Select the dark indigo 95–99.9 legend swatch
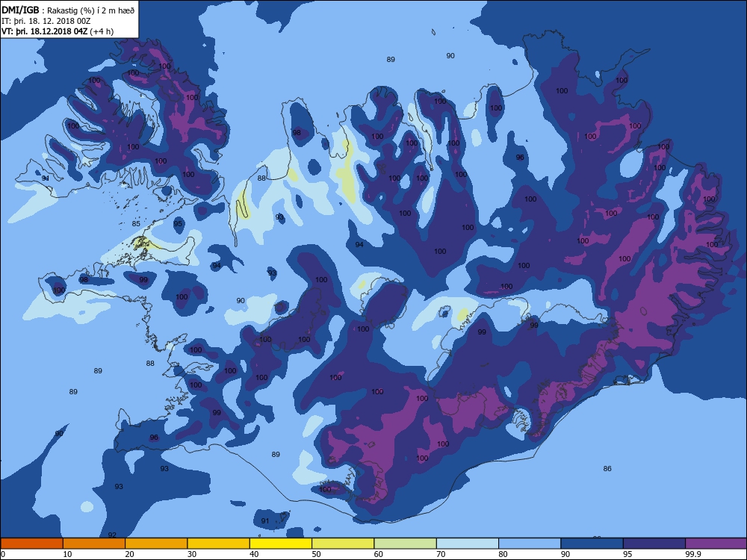 pyautogui.click(x=654, y=544)
